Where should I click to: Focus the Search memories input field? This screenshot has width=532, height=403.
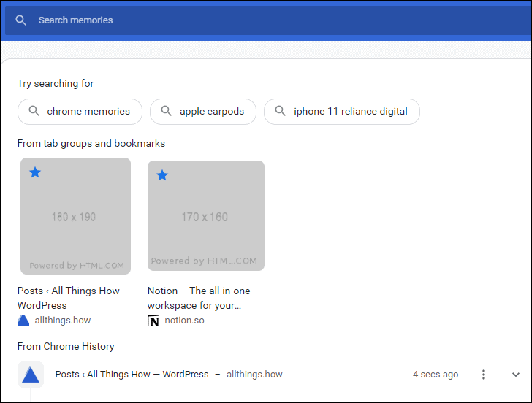(x=268, y=20)
